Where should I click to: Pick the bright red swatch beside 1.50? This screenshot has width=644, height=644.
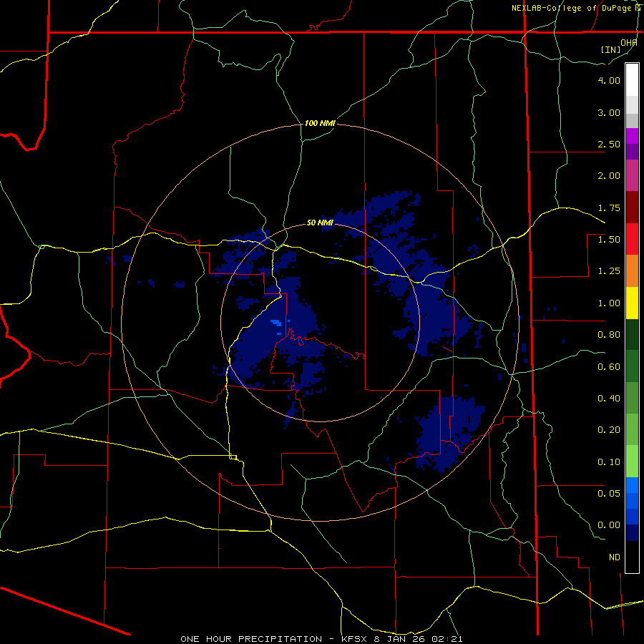pos(632,239)
